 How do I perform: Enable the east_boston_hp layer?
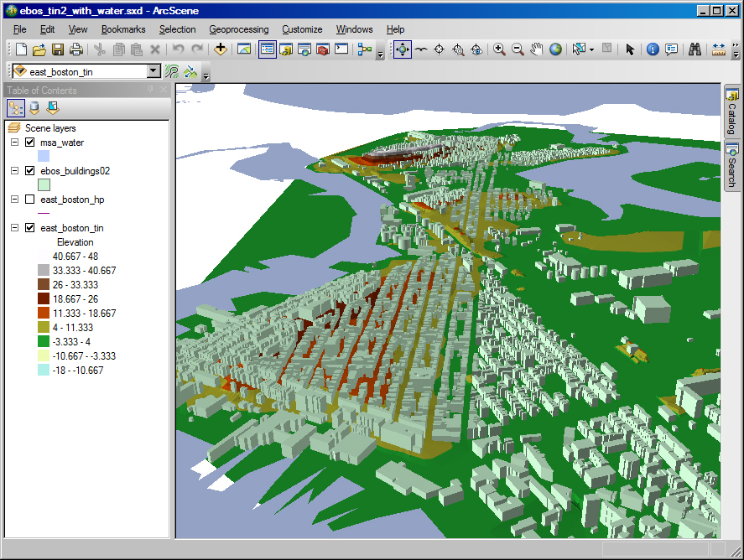point(30,200)
